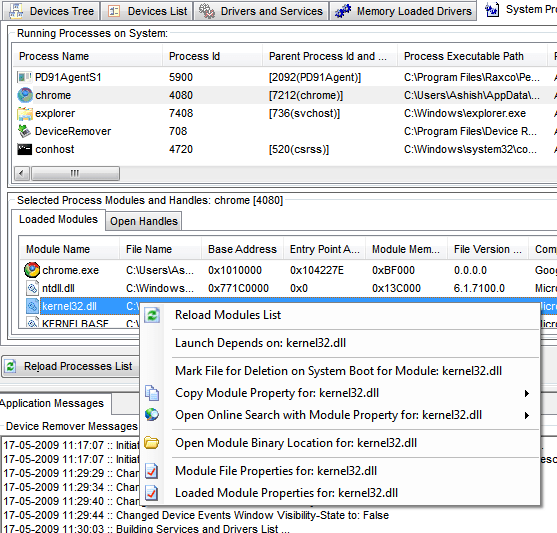Expand Open Online Search with Module Property submenu
This screenshot has width=557, height=533.
point(527,415)
